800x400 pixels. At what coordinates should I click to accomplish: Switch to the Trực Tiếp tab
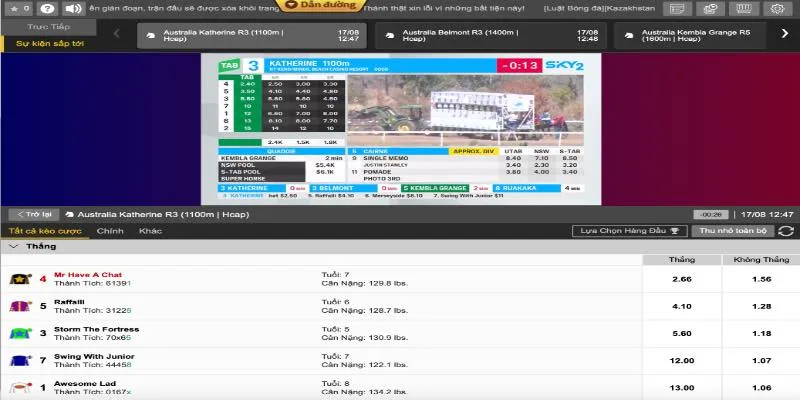pyautogui.click(x=49, y=27)
